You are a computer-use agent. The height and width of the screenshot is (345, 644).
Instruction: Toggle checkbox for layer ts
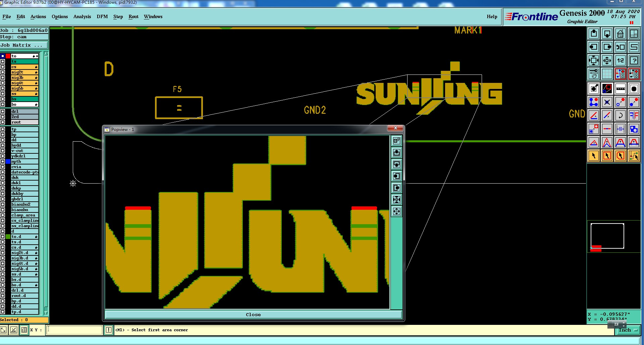(x=3, y=61)
